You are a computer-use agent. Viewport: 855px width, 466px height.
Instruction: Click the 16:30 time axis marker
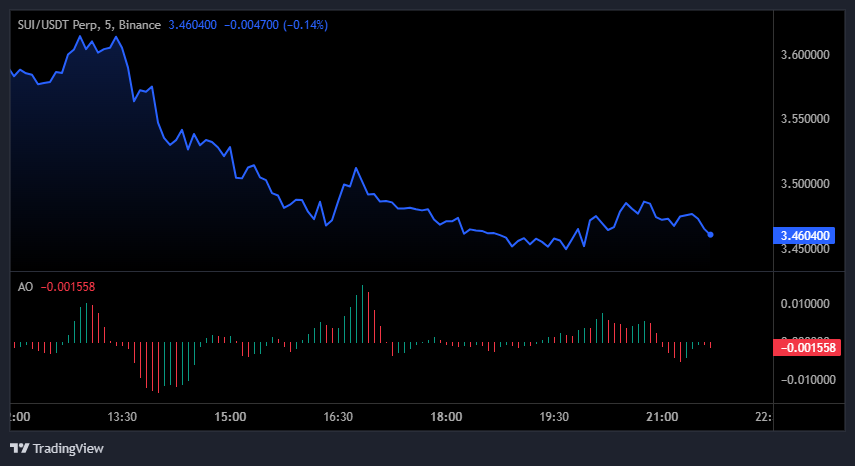[338, 417]
